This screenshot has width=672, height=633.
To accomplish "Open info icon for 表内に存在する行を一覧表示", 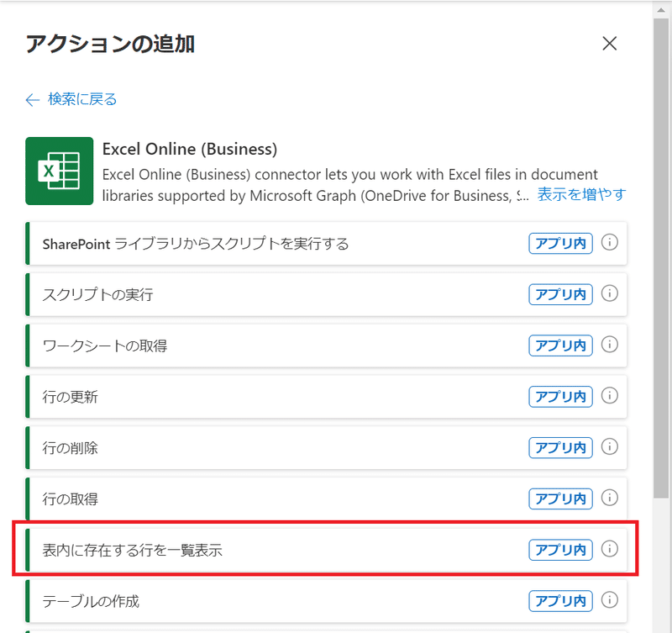I will tap(610, 548).
